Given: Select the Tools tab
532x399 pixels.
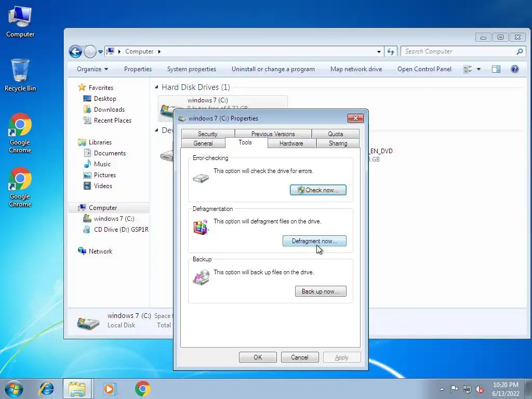Looking at the screenshot, I should point(245,142).
